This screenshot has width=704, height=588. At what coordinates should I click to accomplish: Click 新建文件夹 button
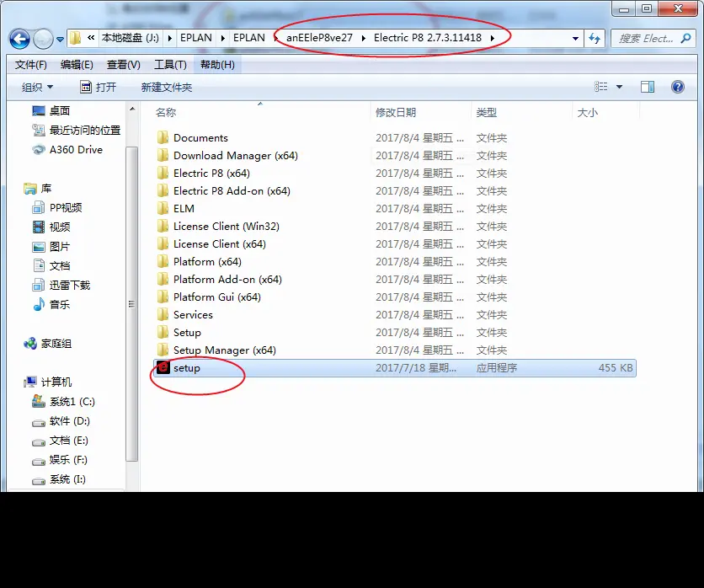(167, 87)
